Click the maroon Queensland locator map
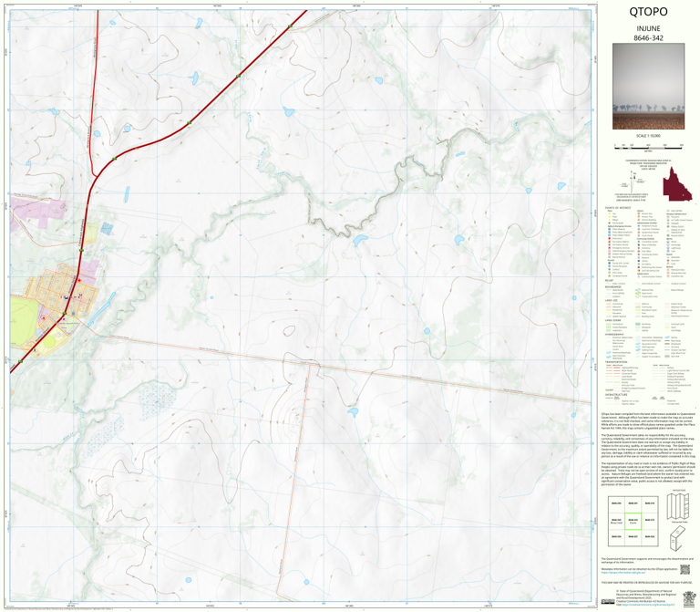 coord(677,183)
